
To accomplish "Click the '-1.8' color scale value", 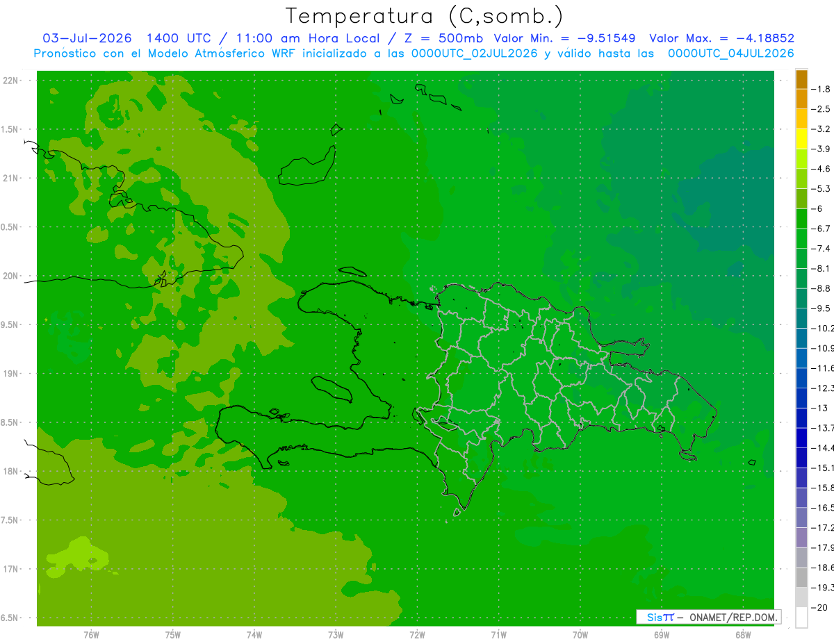I will [822, 89].
